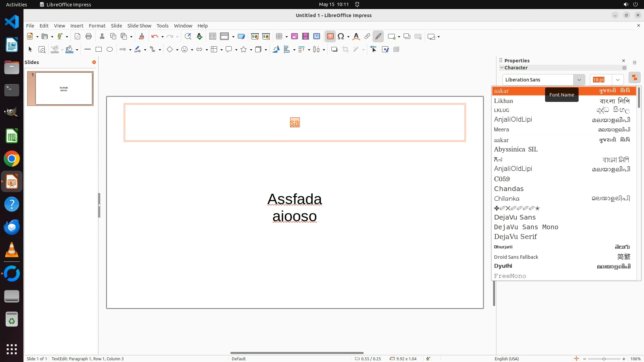The image size is (644, 362).
Task: Click the Insert Special Character omega icon
Action: click(341, 37)
